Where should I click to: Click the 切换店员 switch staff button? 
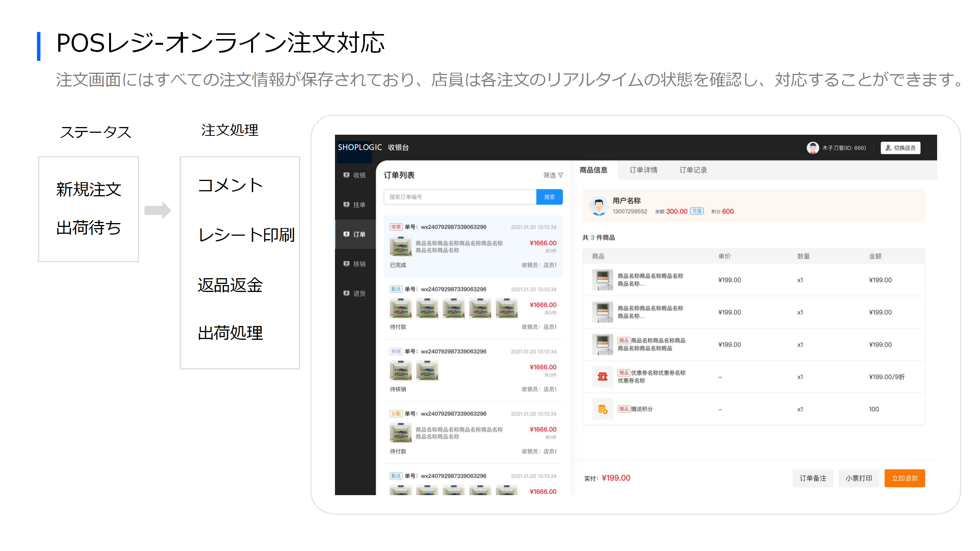click(x=900, y=148)
